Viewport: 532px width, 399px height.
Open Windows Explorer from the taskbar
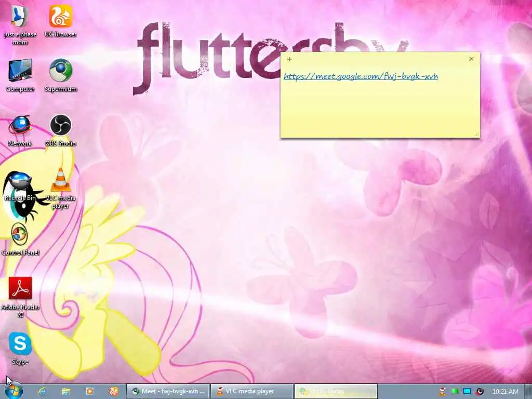click(66, 391)
